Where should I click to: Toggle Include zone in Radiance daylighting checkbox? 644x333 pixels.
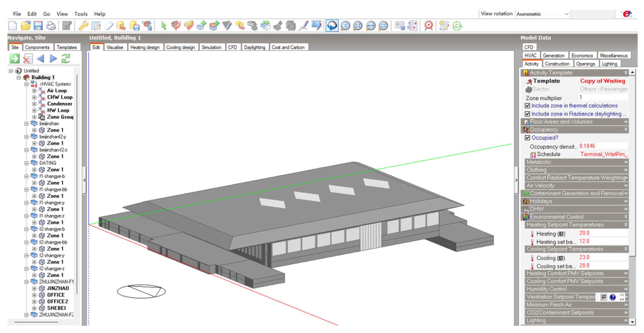tap(528, 114)
